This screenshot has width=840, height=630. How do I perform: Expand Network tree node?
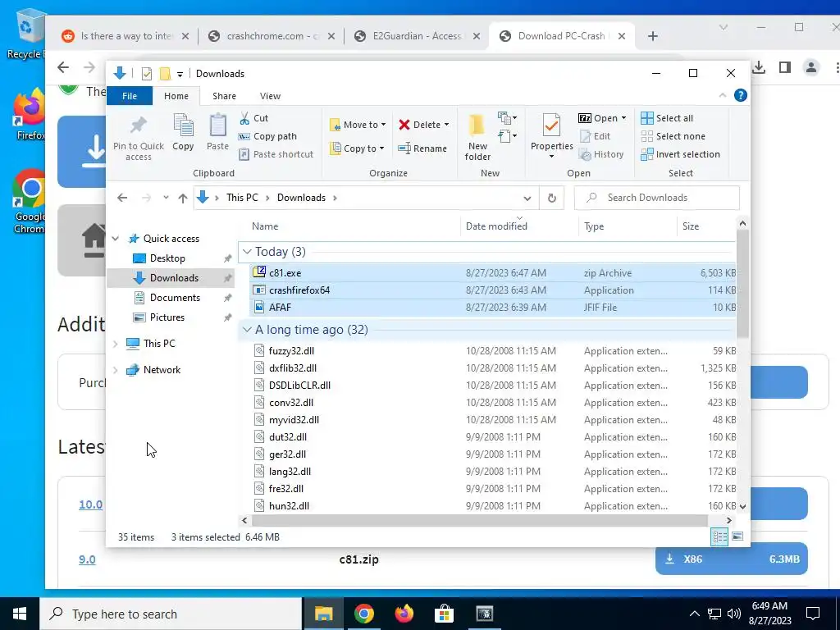[x=115, y=370]
